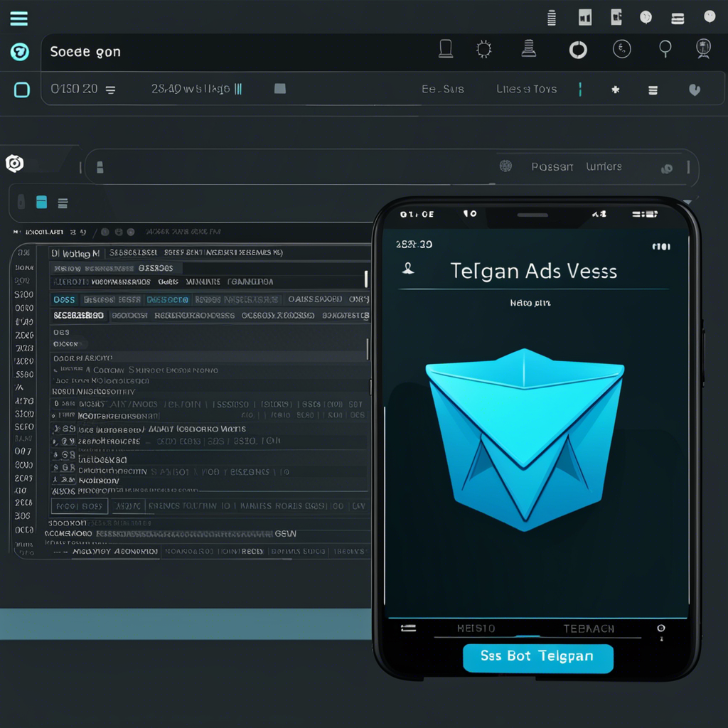The image size is (728, 728).
Task: Open the Lines Toys dropdown
Action: click(526, 90)
